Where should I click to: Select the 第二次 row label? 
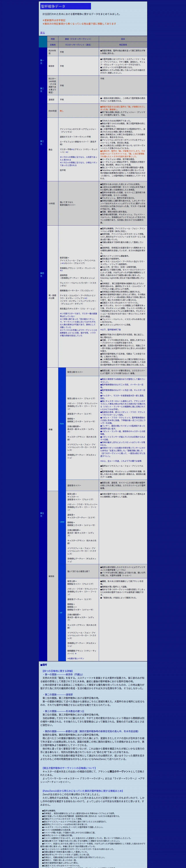click(x=43, y=90)
